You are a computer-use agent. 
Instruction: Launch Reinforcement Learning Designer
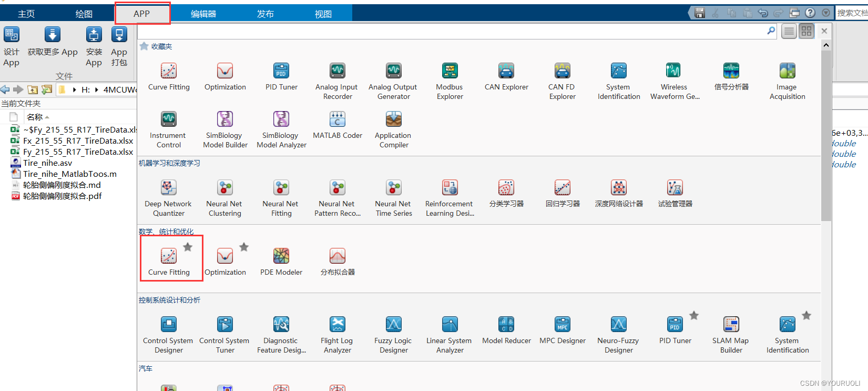coord(450,198)
